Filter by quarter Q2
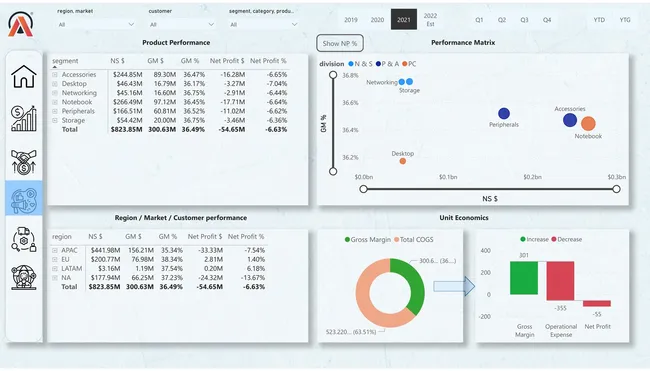 tap(502, 19)
